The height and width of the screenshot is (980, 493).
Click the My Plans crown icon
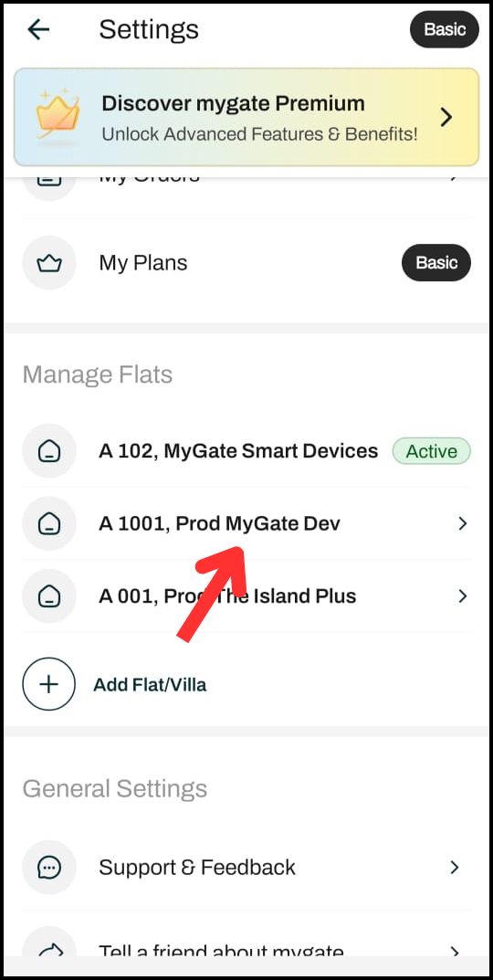tap(48, 263)
